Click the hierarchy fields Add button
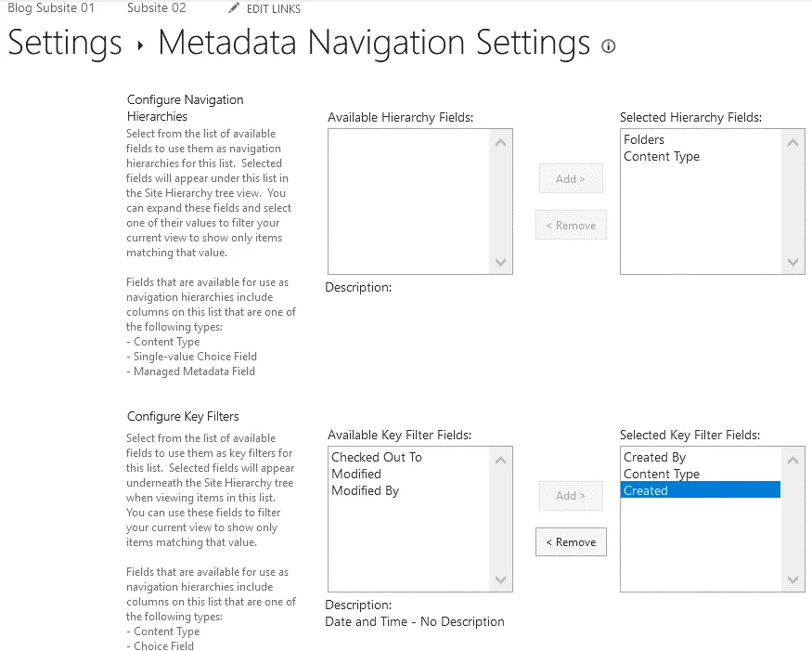 point(570,178)
